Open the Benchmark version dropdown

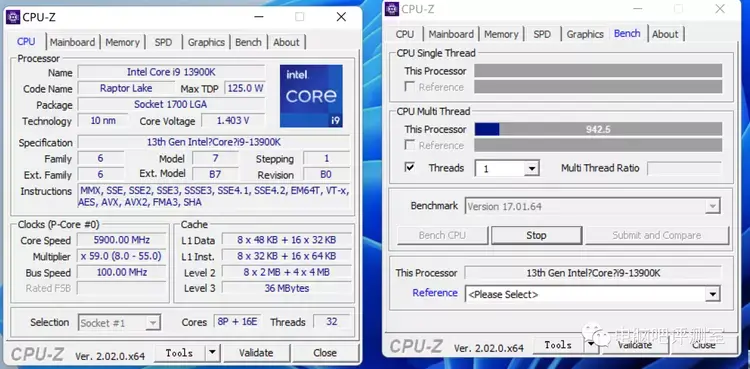[x=713, y=207]
